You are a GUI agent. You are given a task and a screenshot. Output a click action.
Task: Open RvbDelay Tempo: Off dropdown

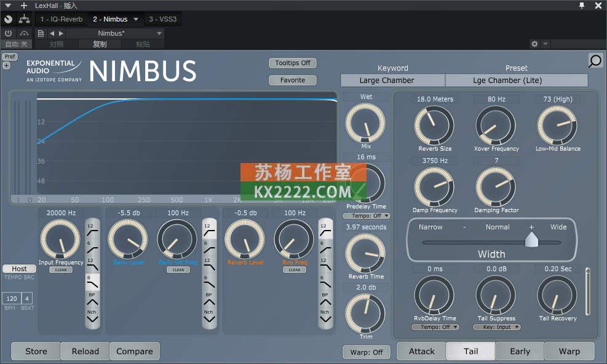[435, 327]
